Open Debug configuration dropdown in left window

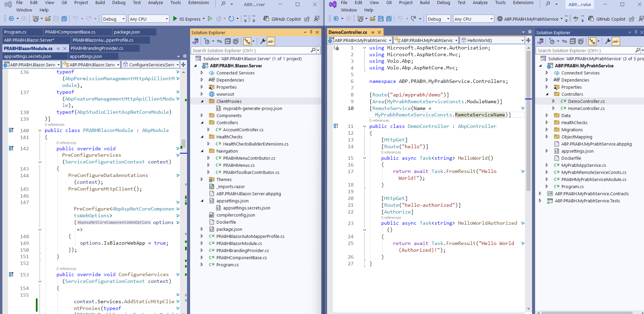[x=114, y=19]
